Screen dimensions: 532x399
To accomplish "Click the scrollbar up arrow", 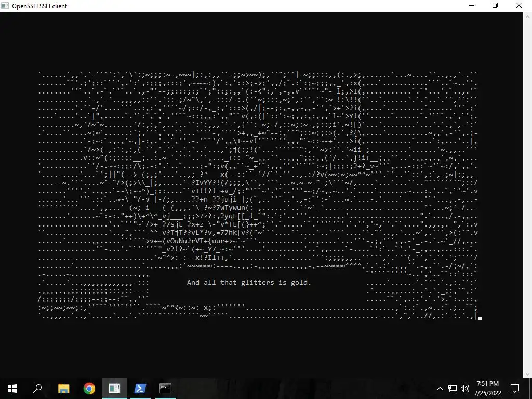I will pos(528,16).
